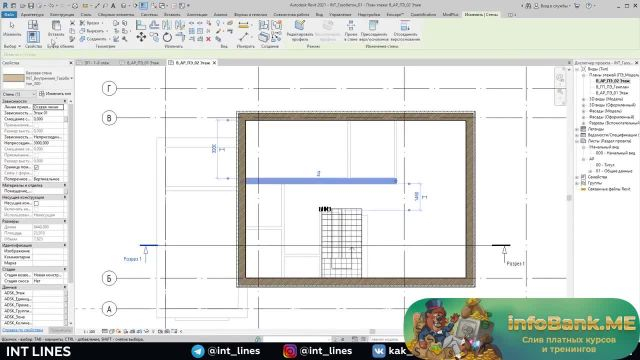Select the Move tool in Modify panel
640x360 pixels.
141,38
